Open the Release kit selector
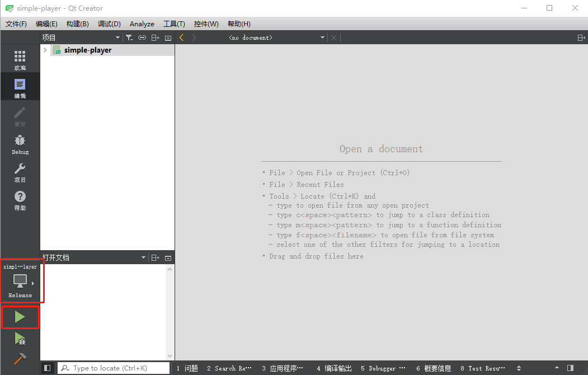Screen dimensions: 588x375 coord(20,281)
